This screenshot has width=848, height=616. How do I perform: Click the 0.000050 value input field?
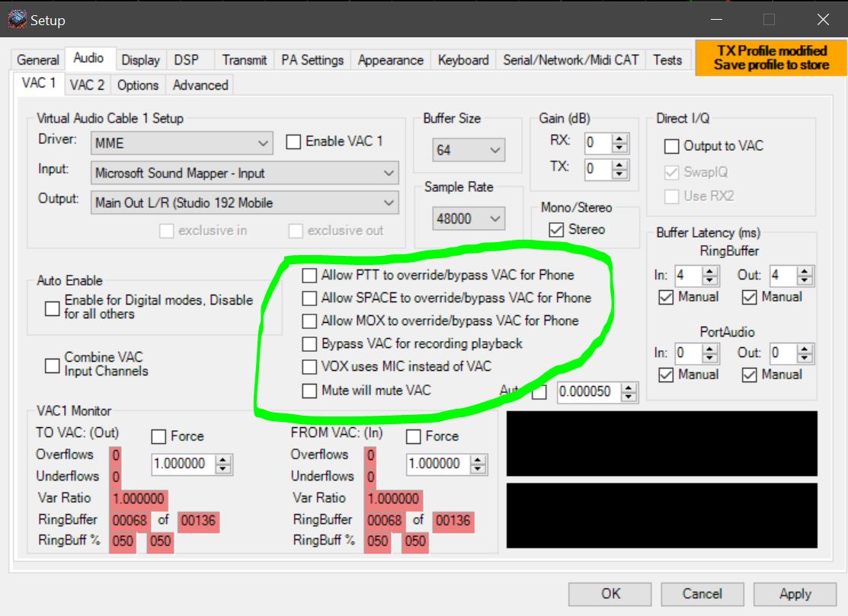(588, 392)
